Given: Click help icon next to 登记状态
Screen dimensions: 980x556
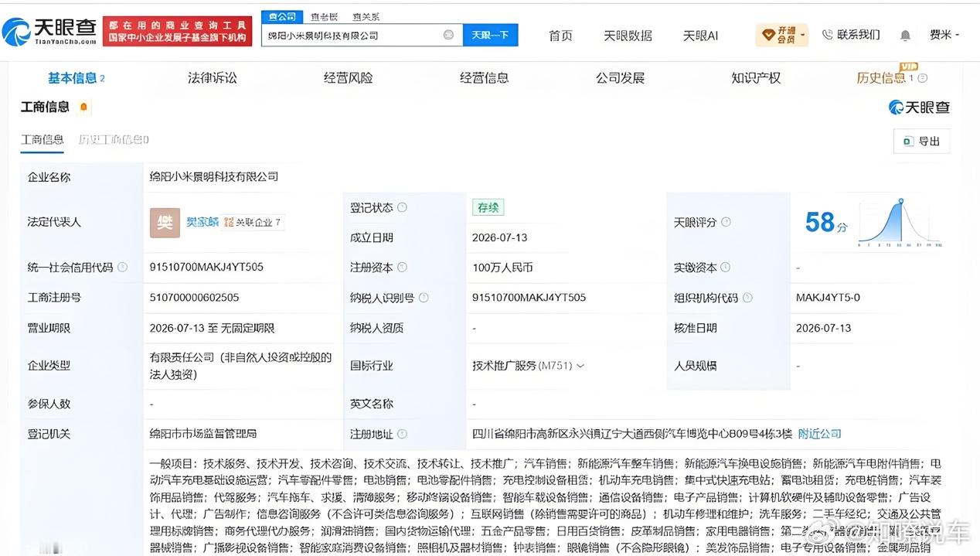Looking at the screenshot, I should 402,207.
